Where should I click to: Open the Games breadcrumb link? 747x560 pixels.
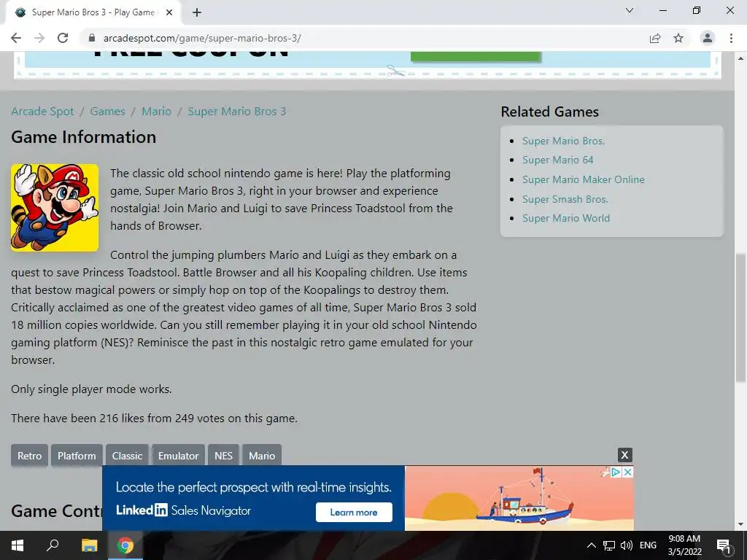pos(108,112)
